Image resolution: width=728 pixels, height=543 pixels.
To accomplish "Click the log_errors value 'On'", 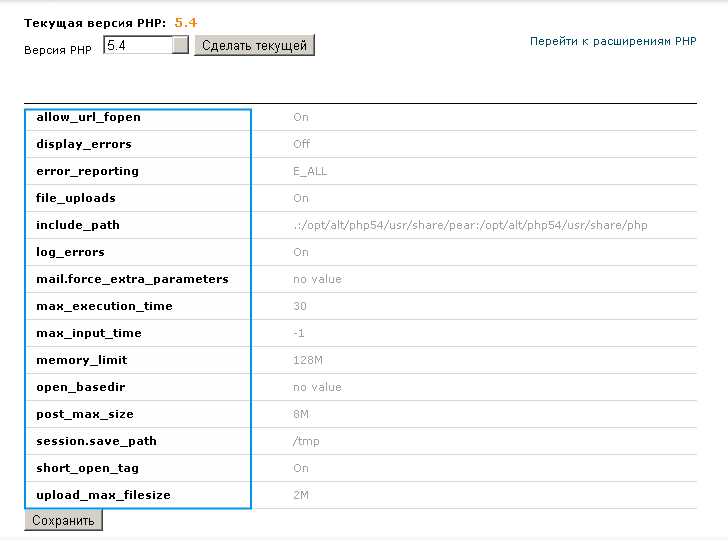I will [x=301, y=252].
